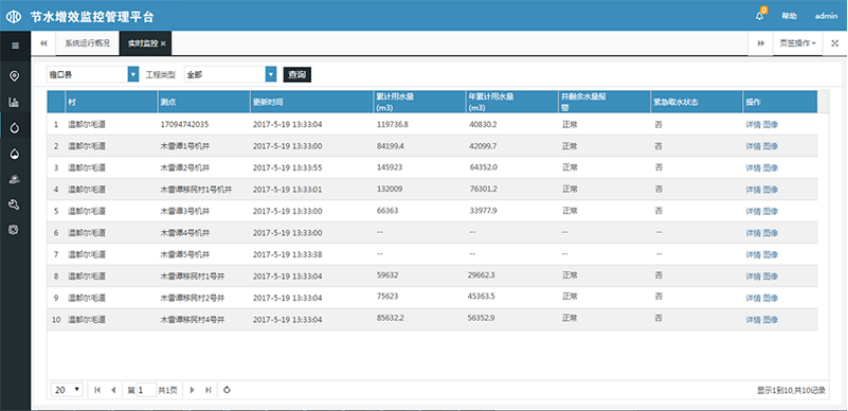The height and width of the screenshot is (411, 848).
Task: Open the 工程类型 dropdown showing 全部
Action: (x=270, y=74)
